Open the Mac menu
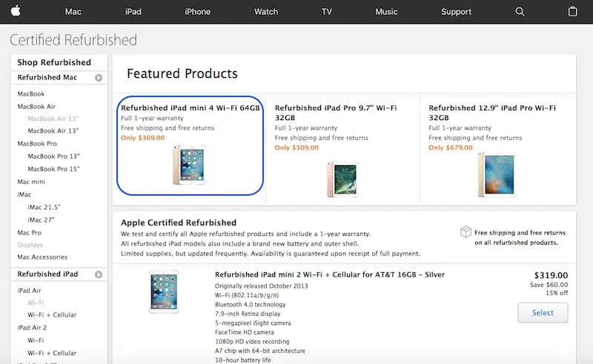Viewport: 593px width, 364px height. point(73,12)
